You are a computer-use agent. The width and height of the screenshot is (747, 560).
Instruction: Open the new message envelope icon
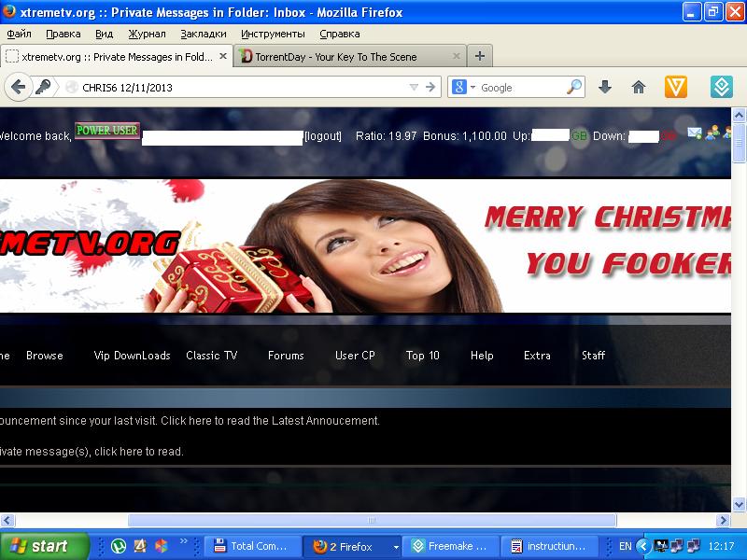[694, 133]
